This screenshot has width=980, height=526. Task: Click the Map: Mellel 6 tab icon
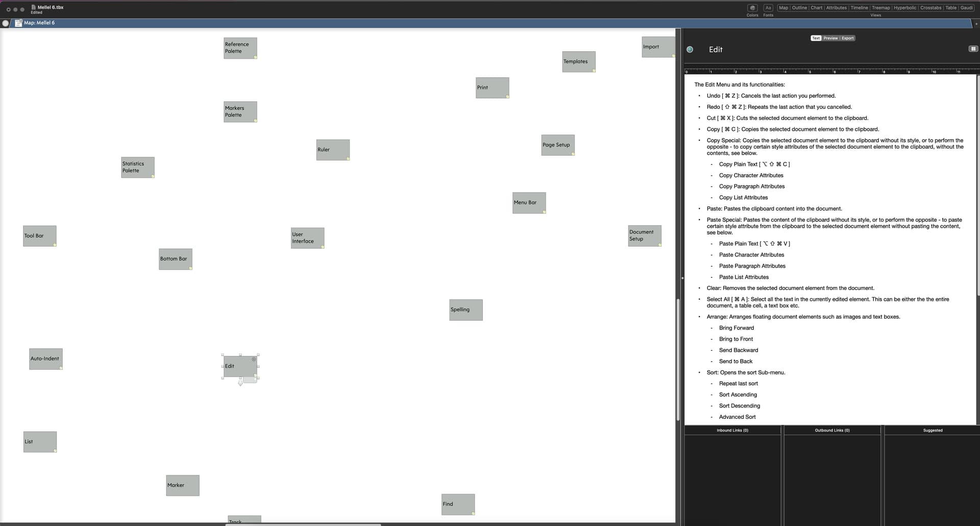[18, 23]
